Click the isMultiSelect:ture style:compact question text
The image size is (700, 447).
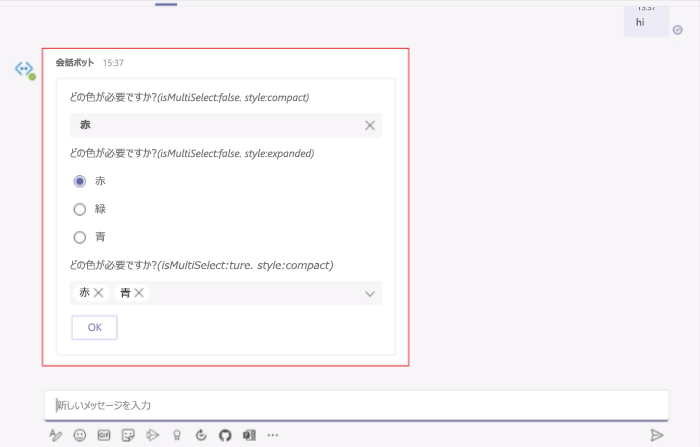pos(201,265)
